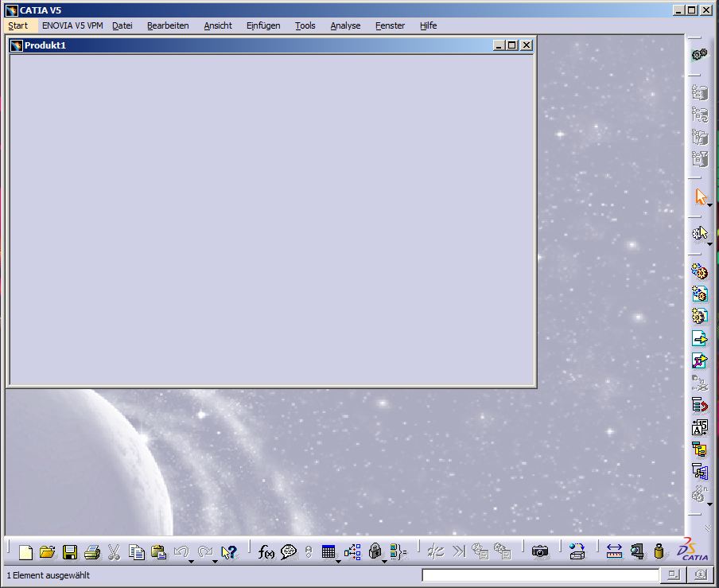Open the Design Table grid icon
Image resolution: width=719 pixels, height=588 pixels.
click(328, 551)
